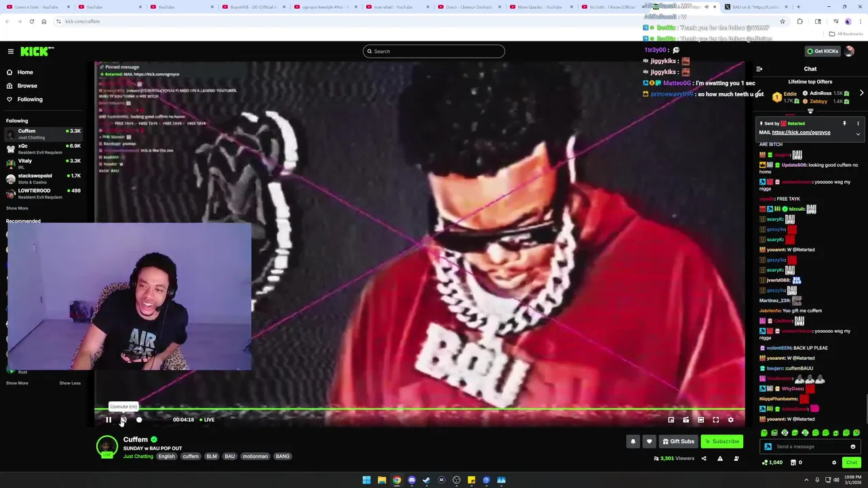Open the kick.com/ogroyce link
The height and width of the screenshot is (488, 868).
pyautogui.click(x=801, y=133)
